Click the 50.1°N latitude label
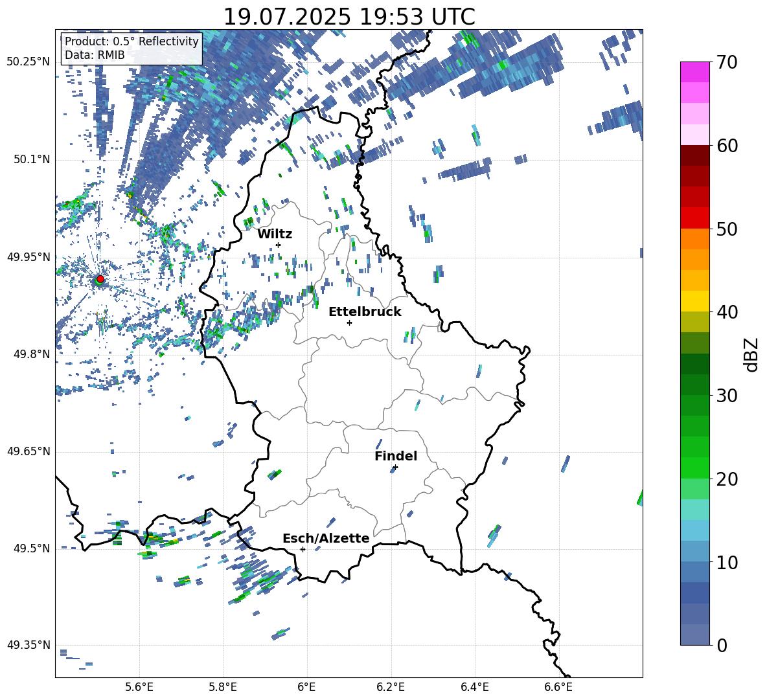Image resolution: width=767 pixels, height=700 pixels. pos(31,160)
